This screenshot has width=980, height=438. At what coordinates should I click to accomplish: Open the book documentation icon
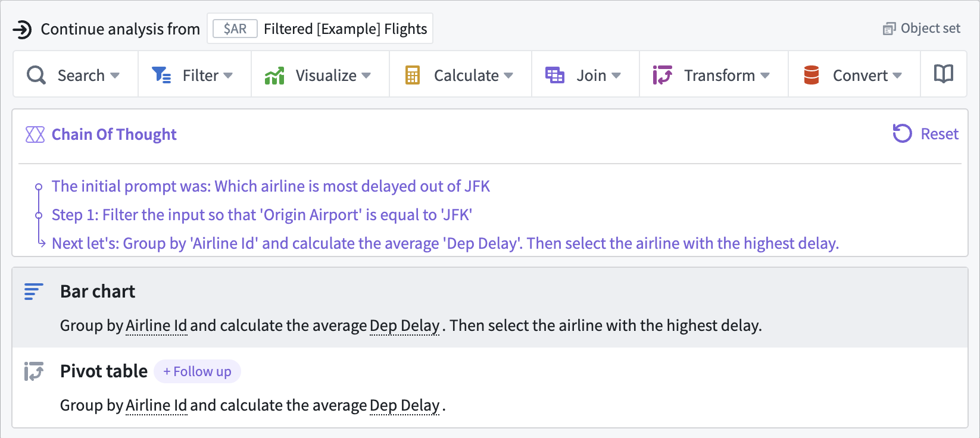(944, 74)
